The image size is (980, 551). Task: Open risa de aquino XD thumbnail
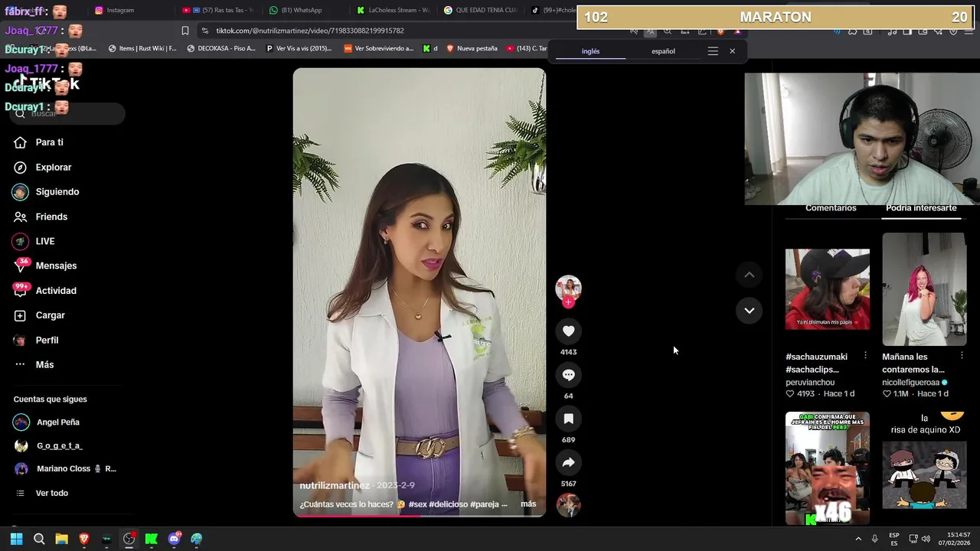pos(924,461)
